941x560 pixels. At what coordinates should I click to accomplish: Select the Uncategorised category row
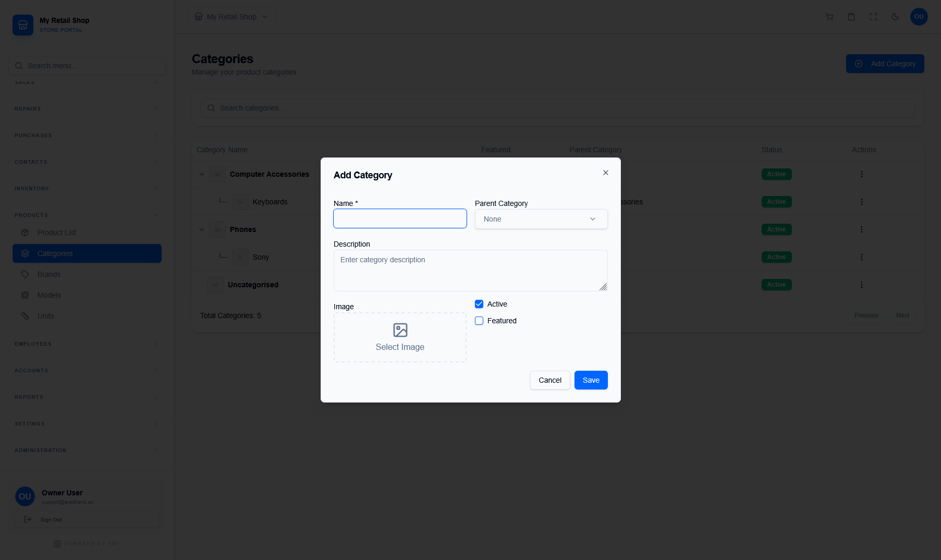[x=558, y=285]
